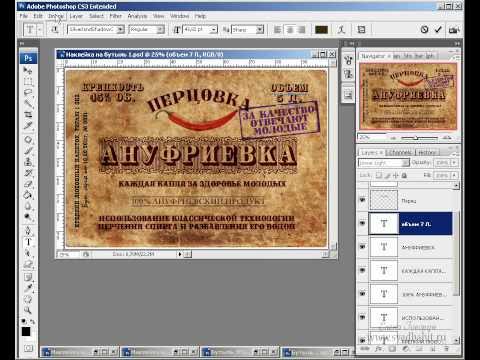Open the document status bar menu arrow
480x360 pixels.
point(180,254)
